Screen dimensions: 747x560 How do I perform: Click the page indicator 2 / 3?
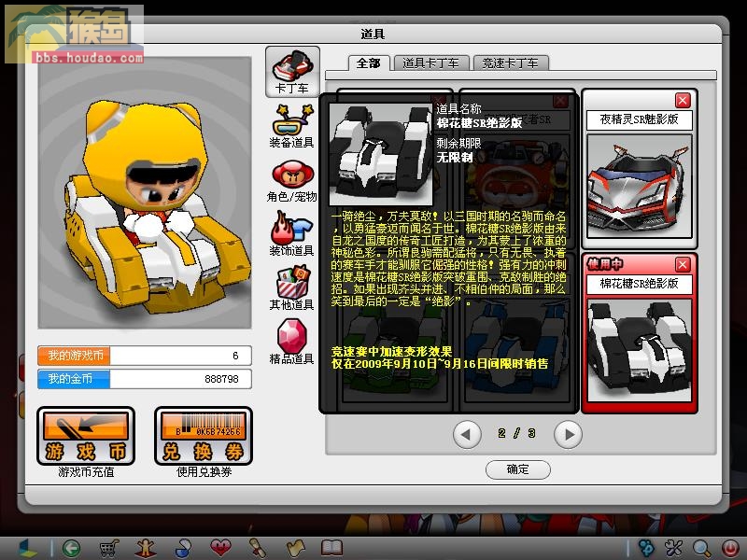click(517, 433)
